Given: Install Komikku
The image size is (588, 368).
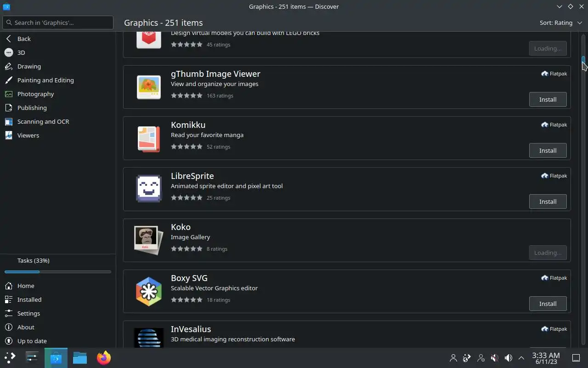Looking at the screenshot, I should (548, 150).
